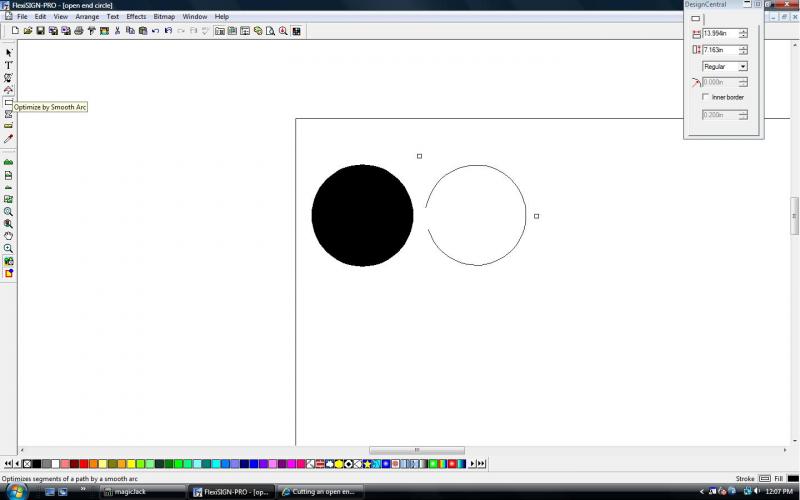Copy the selection
800x500 pixels.
[x=130, y=31]
